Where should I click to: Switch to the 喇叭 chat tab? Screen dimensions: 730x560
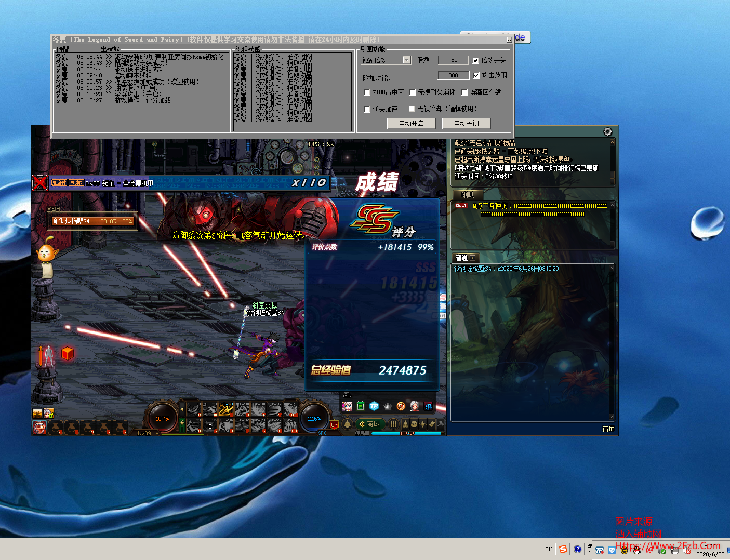(x=468, y=195)
